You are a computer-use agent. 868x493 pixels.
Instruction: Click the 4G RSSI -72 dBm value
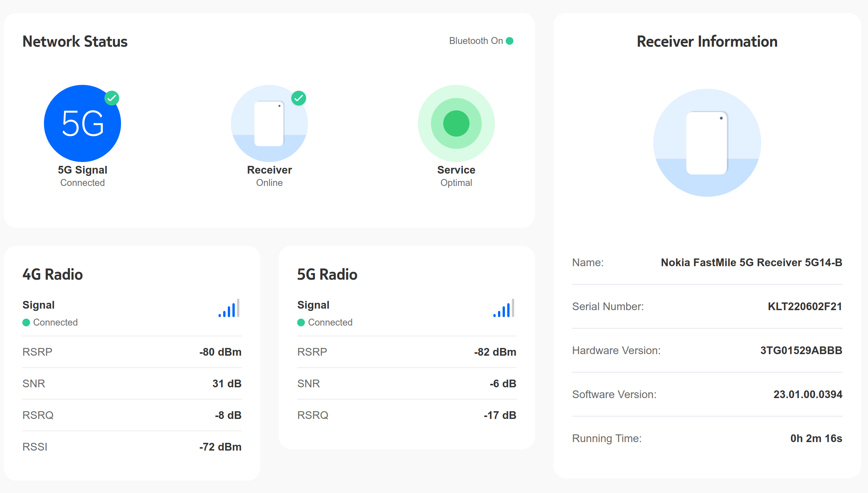tap(220, 447)
